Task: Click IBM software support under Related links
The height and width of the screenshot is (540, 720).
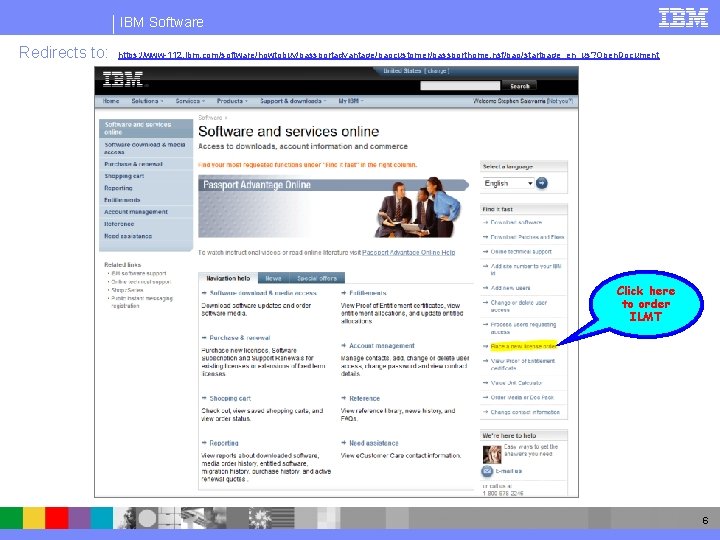Action: click(139, 273)
